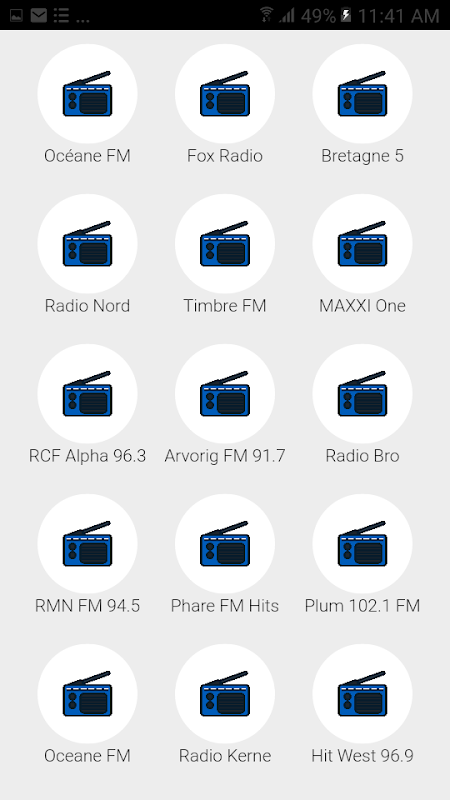Click the "MAXXI One" station name
The width and height of the screenshot is (450, 800).
(362, 306)
